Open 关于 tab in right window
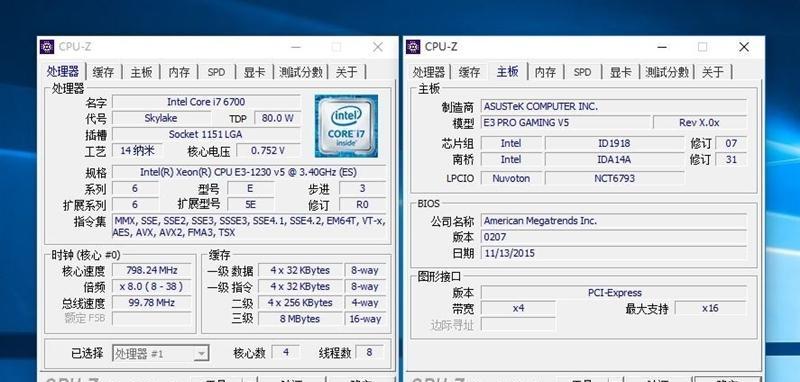800x382 pixels. 712,72
